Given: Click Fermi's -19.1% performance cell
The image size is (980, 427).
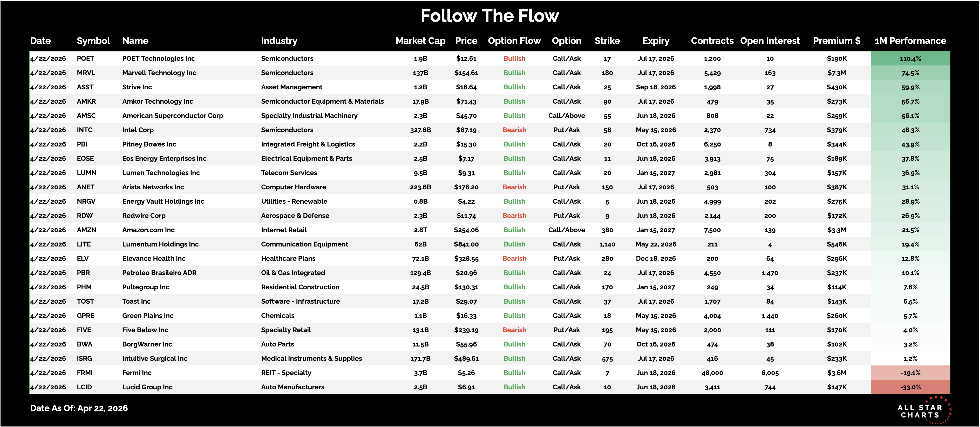Looking at the screenshot, I should [x=910, y=373].
